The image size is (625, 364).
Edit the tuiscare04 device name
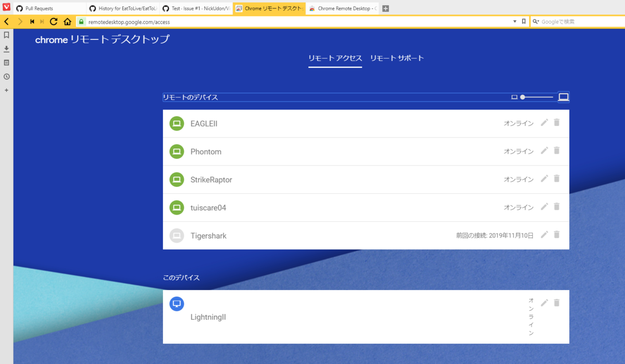544,207
